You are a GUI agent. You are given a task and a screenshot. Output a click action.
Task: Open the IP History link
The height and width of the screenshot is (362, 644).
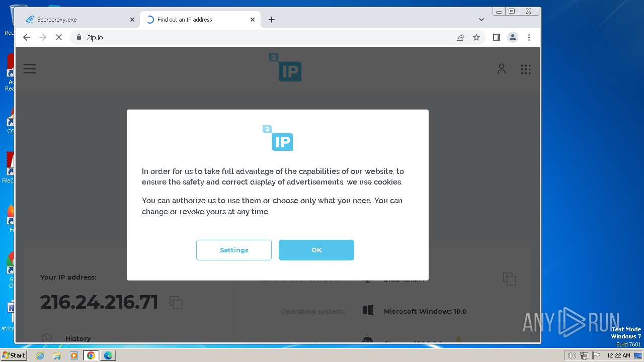[78, 338]
